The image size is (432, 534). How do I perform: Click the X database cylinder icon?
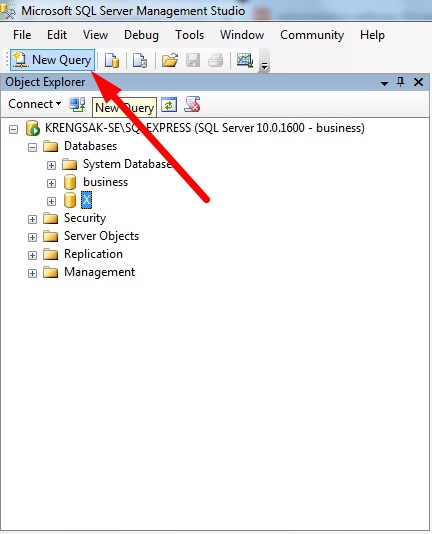point(70,200)
